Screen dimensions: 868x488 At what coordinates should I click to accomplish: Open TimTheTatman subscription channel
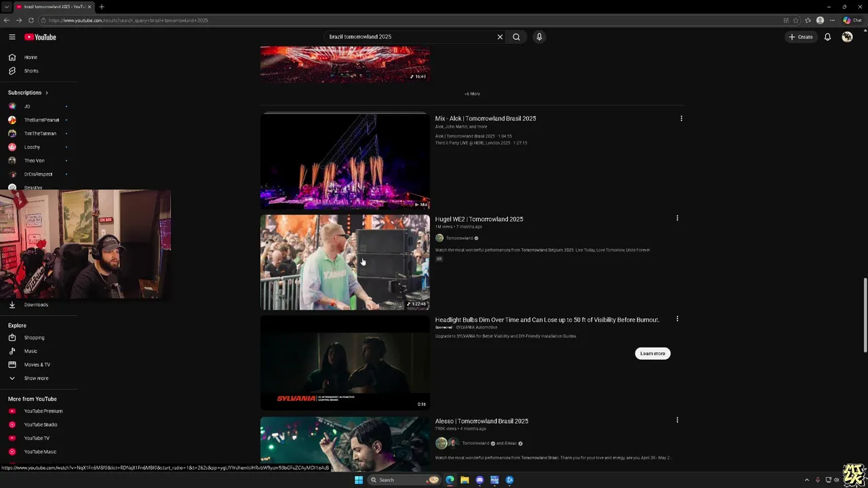39,134
